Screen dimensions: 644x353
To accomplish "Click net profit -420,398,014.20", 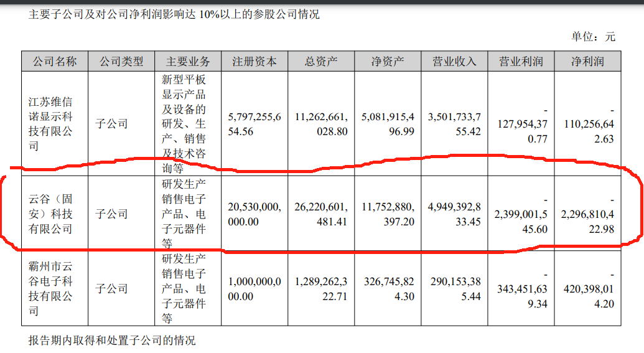I will 589,289.
